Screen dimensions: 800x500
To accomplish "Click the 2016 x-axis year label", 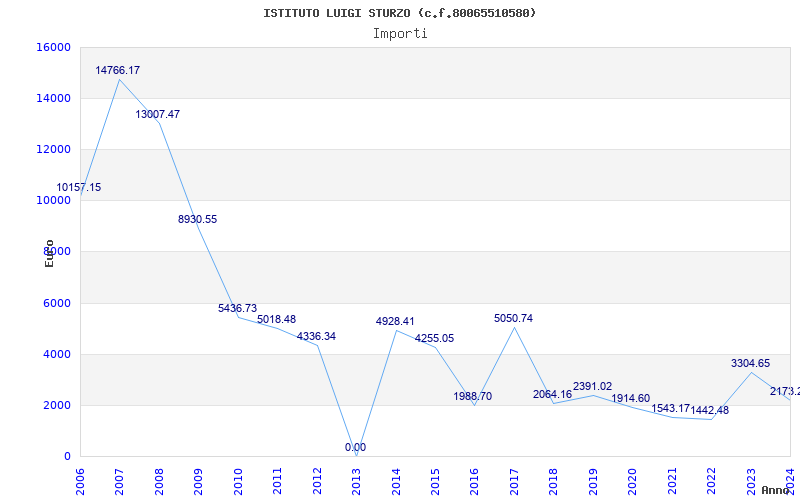I will point(474,482).
